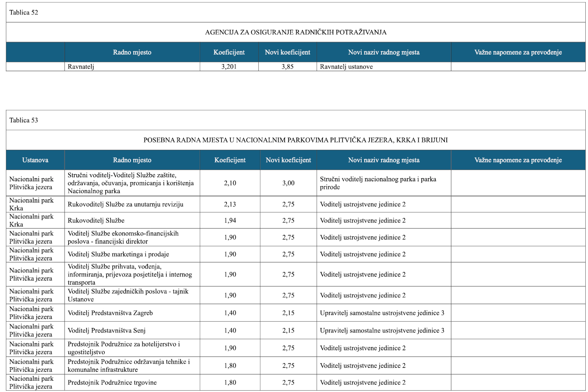The height and width of the screenshot is (392, 588).
Task: Select "Rukovoditelj Službe za unutarnju reviziju" cell
Action: tap(126, 204)
